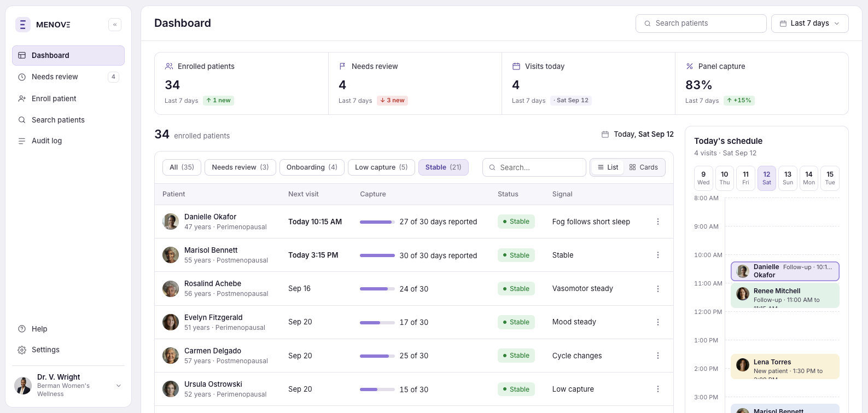Screen dimensions: 868x413
Task: Filter by Low capture (5) tab
Action: coord(381,167)
